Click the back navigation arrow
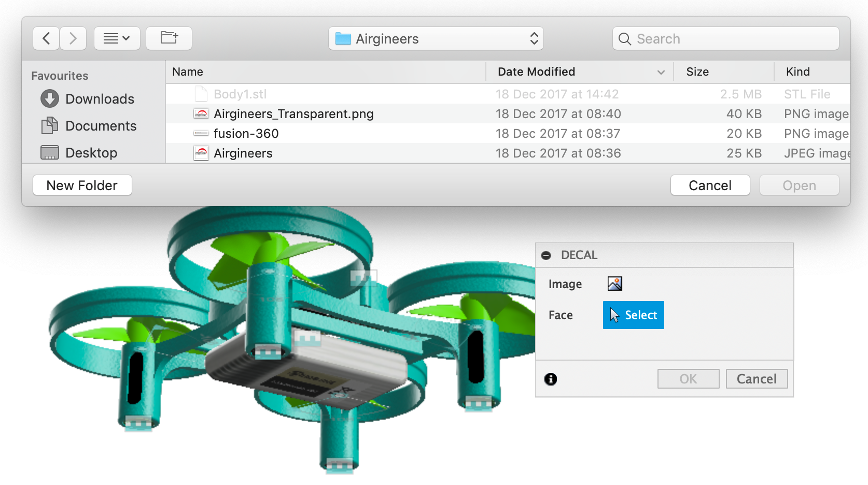 46,38
